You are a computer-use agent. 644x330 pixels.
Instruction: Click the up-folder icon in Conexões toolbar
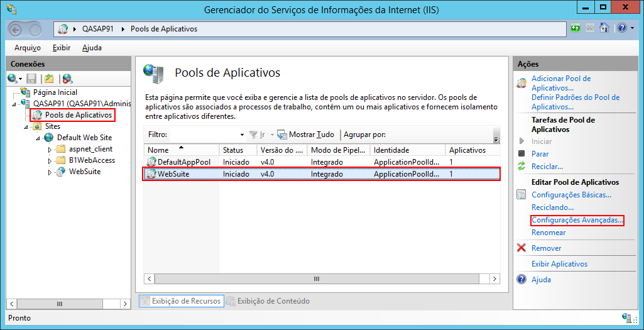(49, 79)
